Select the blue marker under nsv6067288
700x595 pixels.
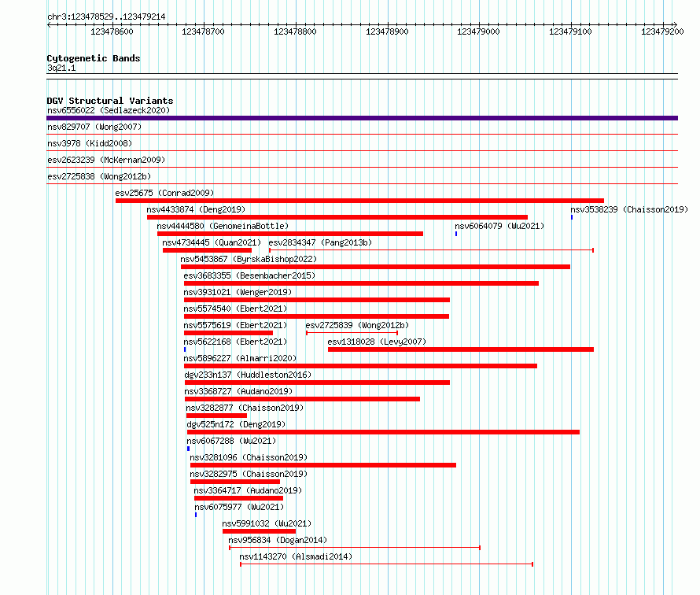(189, 449)
